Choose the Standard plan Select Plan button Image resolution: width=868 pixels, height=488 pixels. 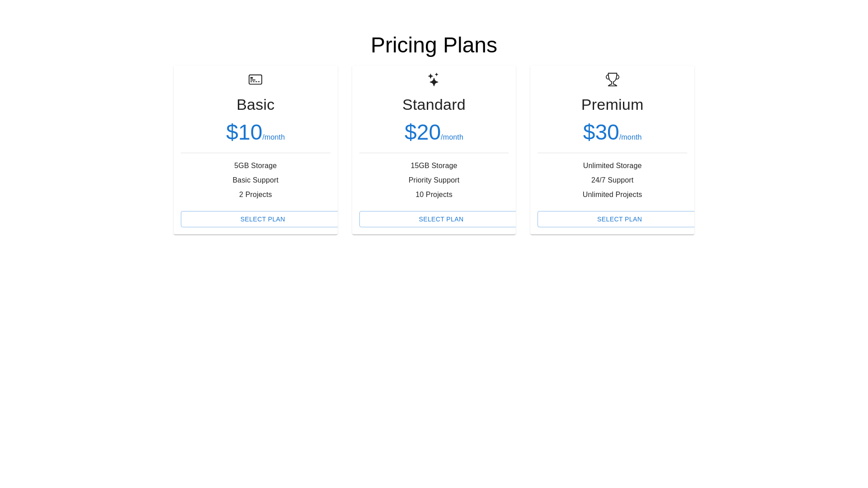click(x=438, y=219)
